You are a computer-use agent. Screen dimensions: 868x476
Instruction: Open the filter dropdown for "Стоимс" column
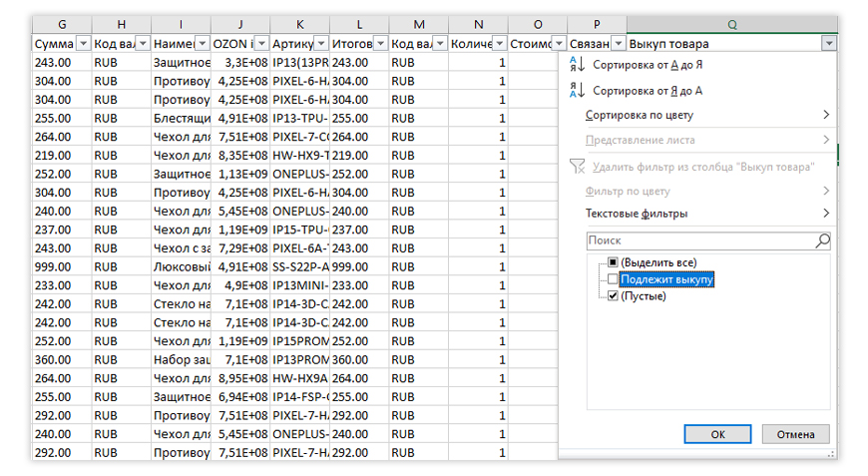[x=560, y=44]
